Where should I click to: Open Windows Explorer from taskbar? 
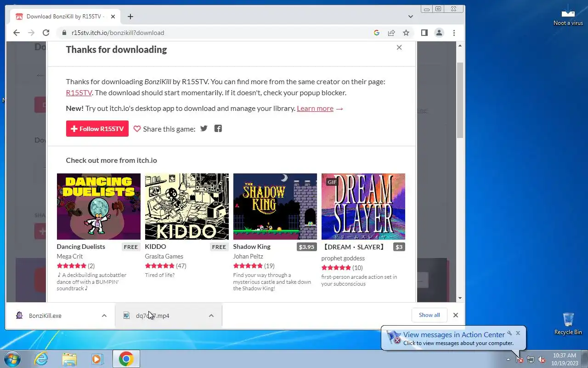(69, 359)
